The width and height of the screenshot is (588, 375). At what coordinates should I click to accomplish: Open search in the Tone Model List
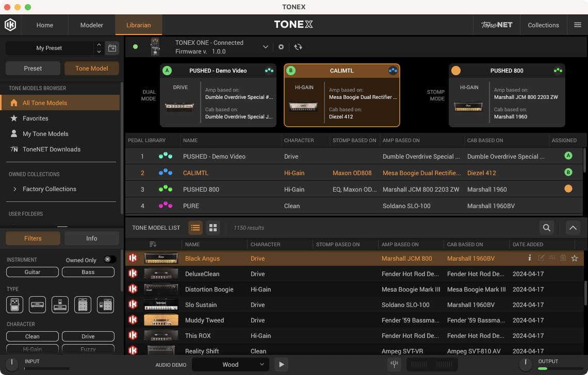click(x=546, y=227)
